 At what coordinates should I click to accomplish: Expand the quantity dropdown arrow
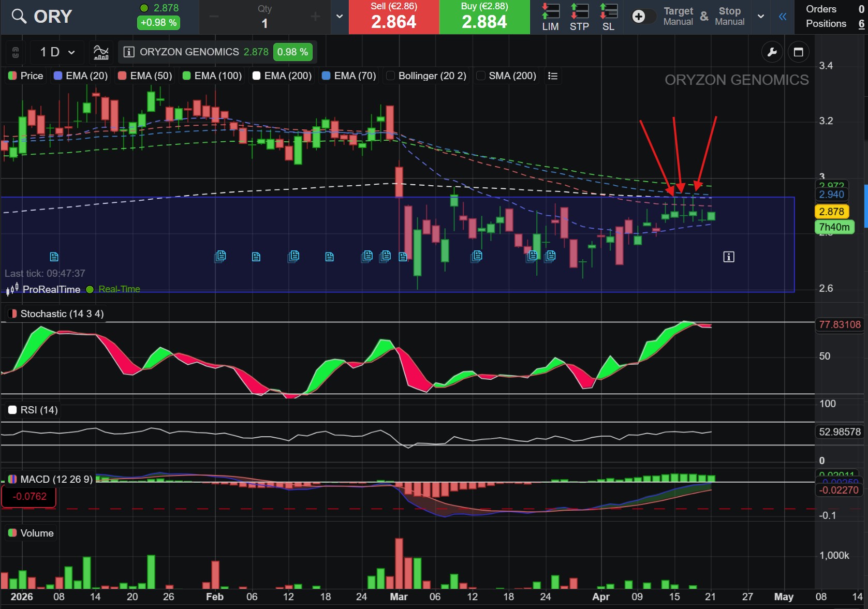click(x=340, y=17)
